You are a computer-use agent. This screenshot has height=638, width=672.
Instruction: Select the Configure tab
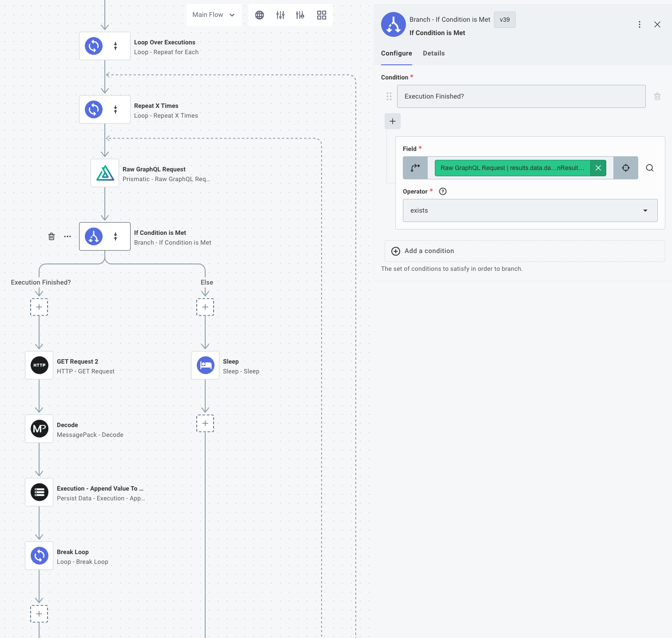click(396, 53)
